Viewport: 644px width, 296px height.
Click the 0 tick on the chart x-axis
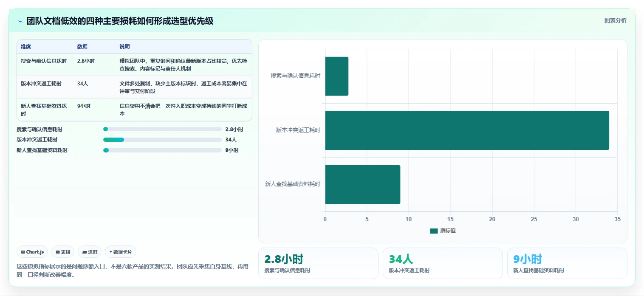[325, 219]
